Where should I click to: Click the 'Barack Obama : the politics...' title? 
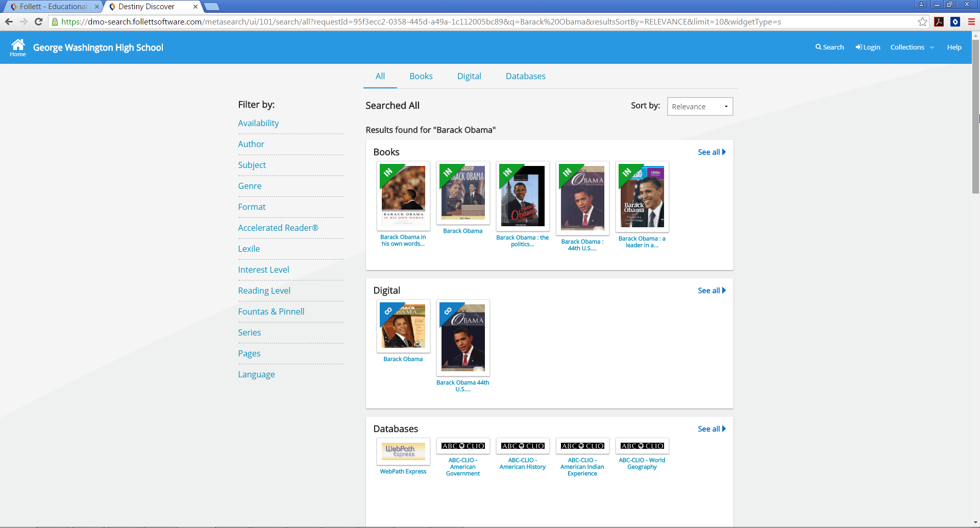tap(523, 241)
